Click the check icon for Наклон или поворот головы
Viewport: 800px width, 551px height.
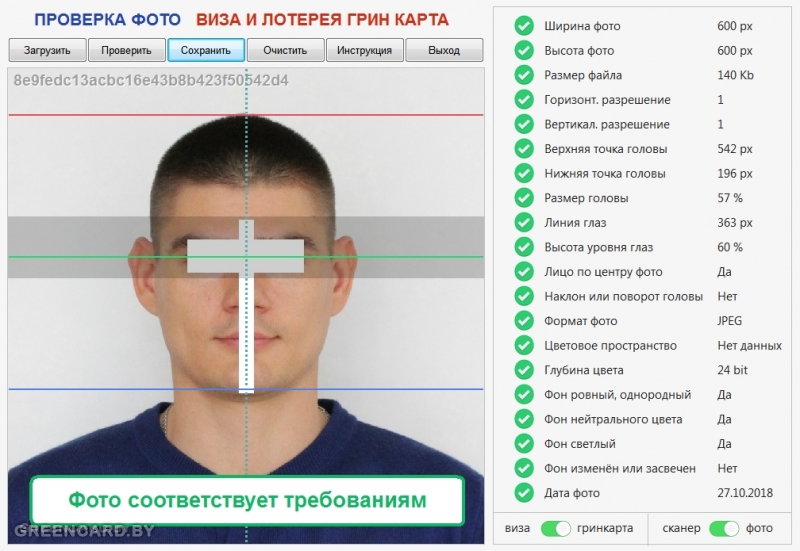pyautogui.click(x=524, y=296)
